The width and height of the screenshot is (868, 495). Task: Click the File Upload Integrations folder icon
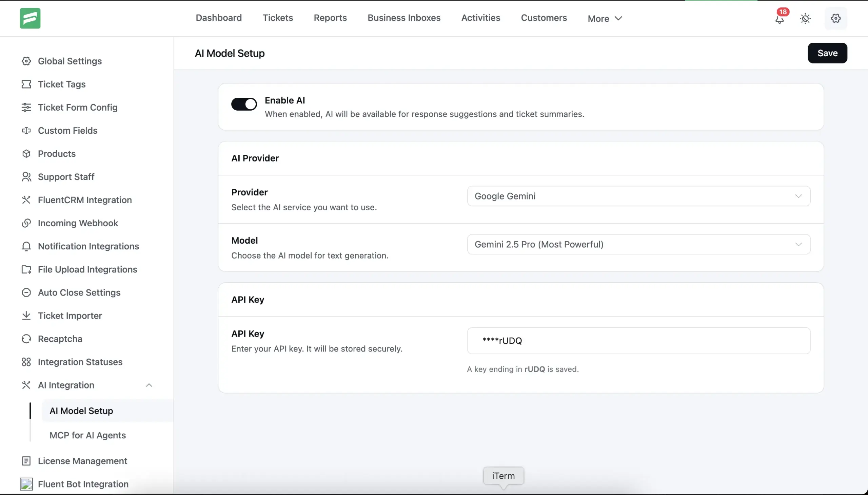point(26,269)
